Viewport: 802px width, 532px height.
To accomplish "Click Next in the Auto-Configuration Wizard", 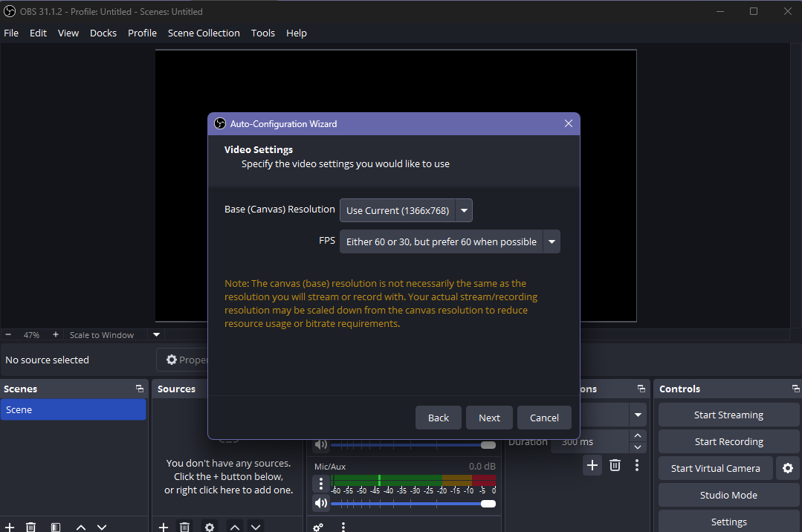I will [x=488, y=417].
